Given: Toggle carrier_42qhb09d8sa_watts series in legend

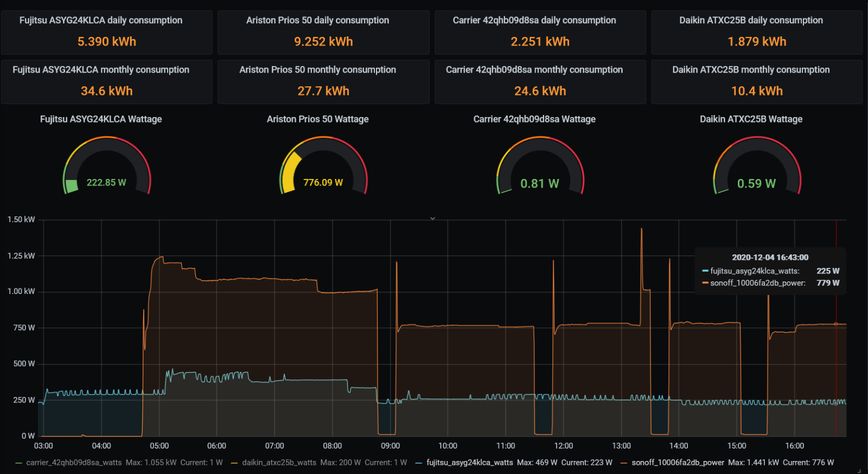Looking at the screenshot, I should coord(74,463).
